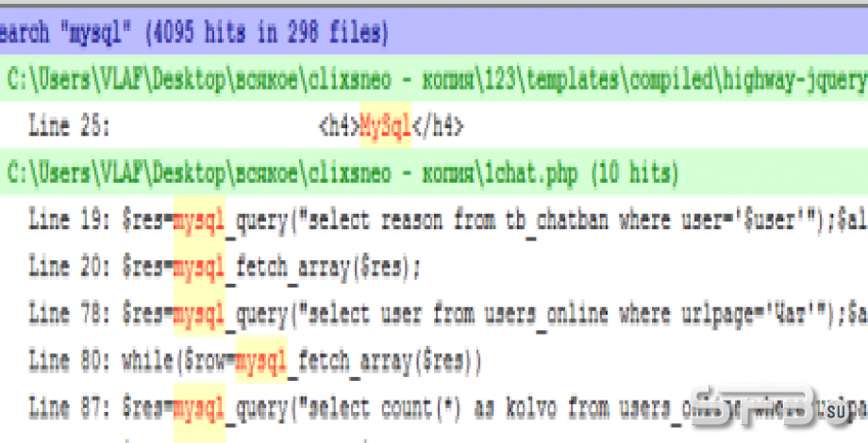Screen dimensions: 868x443
Task: Select the highway-jquery compiled template file path row
Action: tap(434, 78)
